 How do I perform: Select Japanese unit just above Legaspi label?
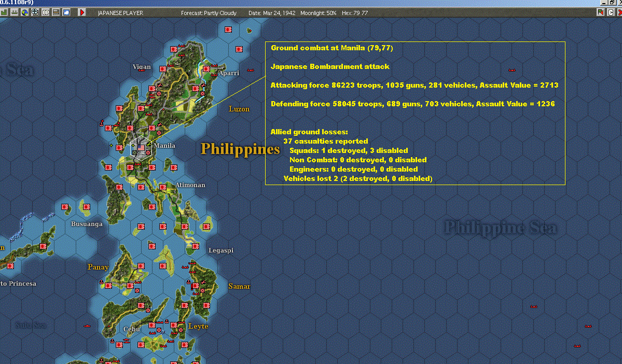[x=195, y=246]
